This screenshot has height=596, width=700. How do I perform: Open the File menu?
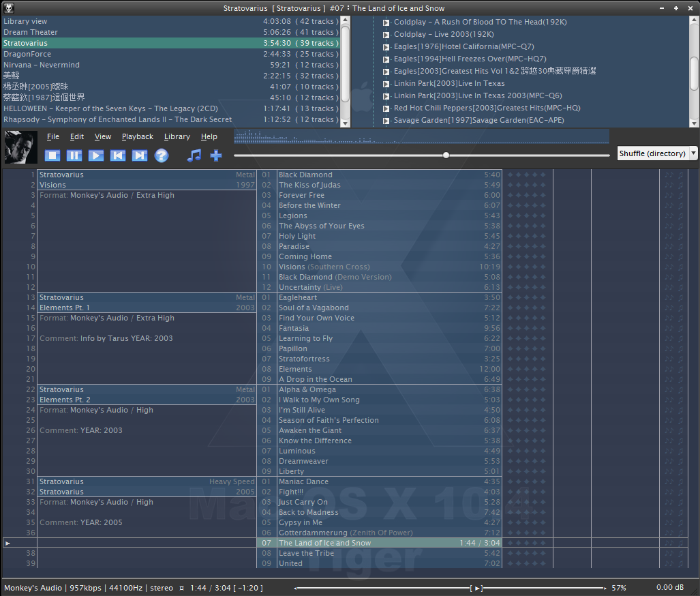pos(53,136)
